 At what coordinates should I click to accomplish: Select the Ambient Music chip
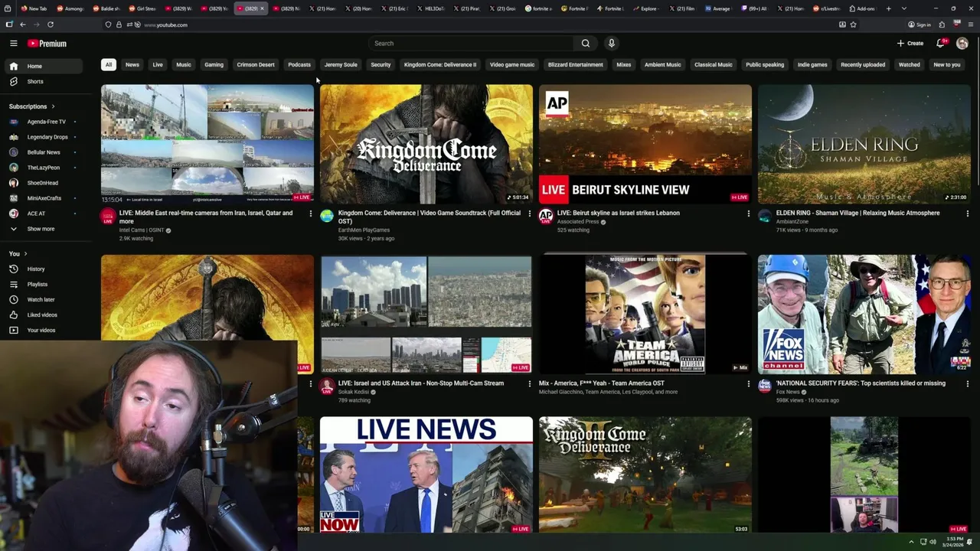click(662, 64)
